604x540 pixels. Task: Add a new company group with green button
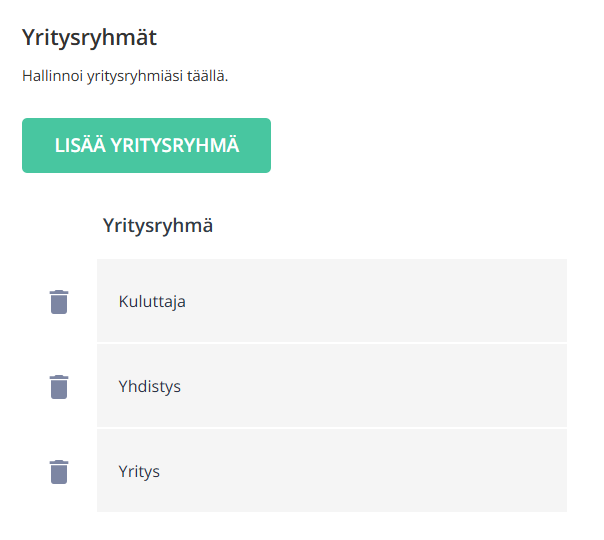(x=146, y=146)
